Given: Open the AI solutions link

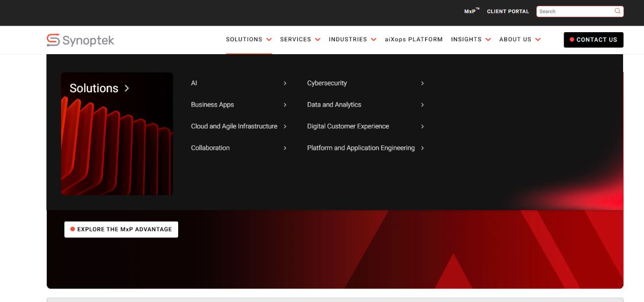Looking at the screenshot, I should coord(194,83).
